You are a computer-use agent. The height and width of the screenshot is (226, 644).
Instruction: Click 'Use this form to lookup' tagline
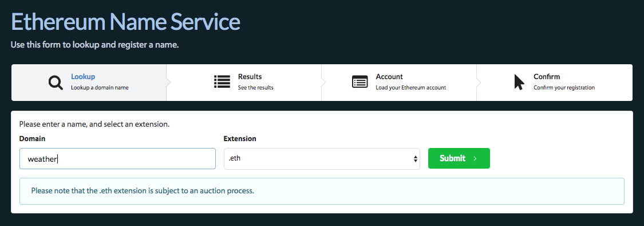[x=94, y=45]
